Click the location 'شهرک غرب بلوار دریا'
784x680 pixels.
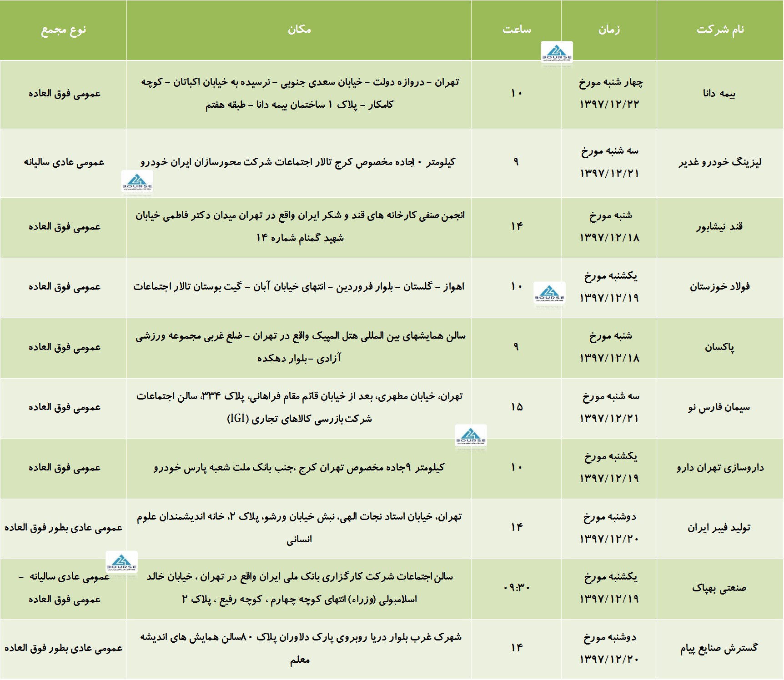(301, 648)
